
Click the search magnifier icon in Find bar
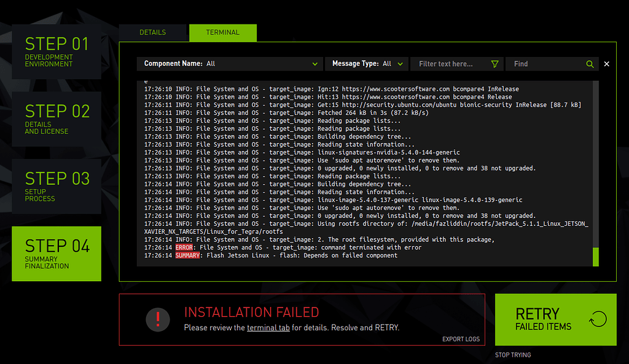590,64
